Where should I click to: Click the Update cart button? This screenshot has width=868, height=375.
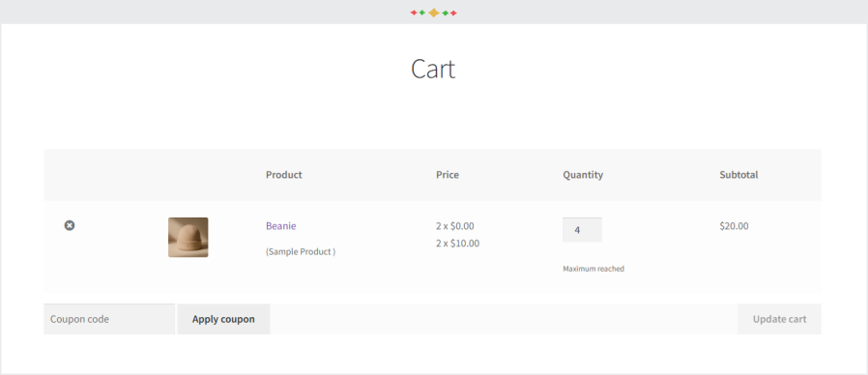(779, 319)
